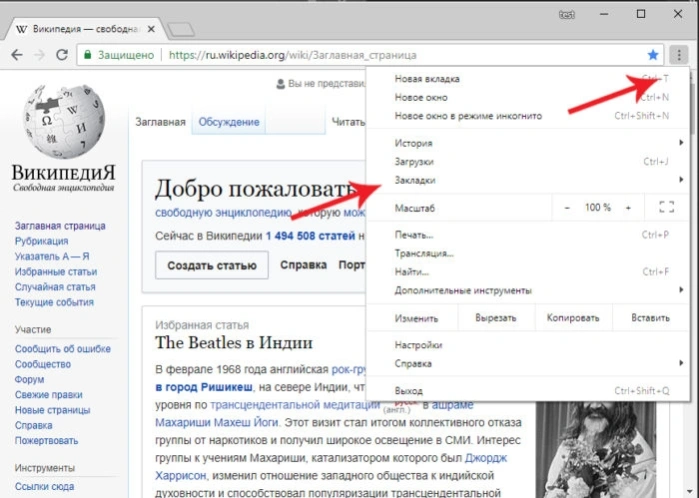Image resolution: width=699 pixels, height=498 pixels.
Task: Choose Печать... in the menu
Action: (528, 235)
